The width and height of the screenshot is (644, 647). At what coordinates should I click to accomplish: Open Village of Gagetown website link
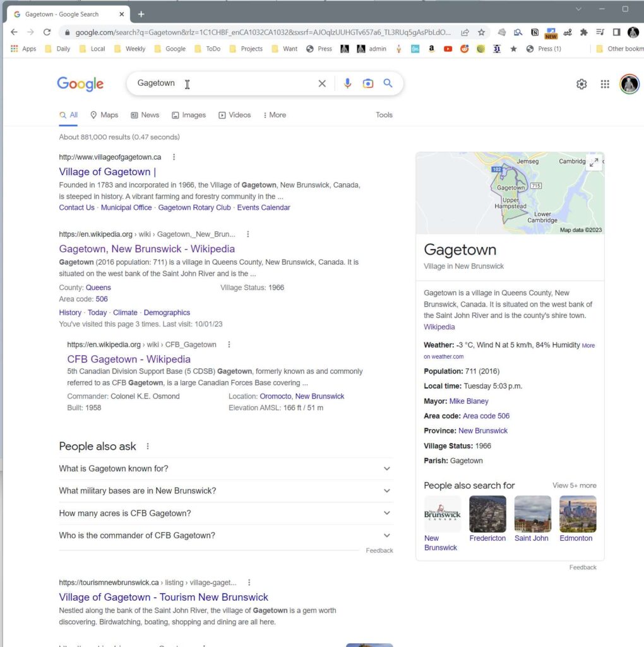pyautogui.click(x=106, y=172)
